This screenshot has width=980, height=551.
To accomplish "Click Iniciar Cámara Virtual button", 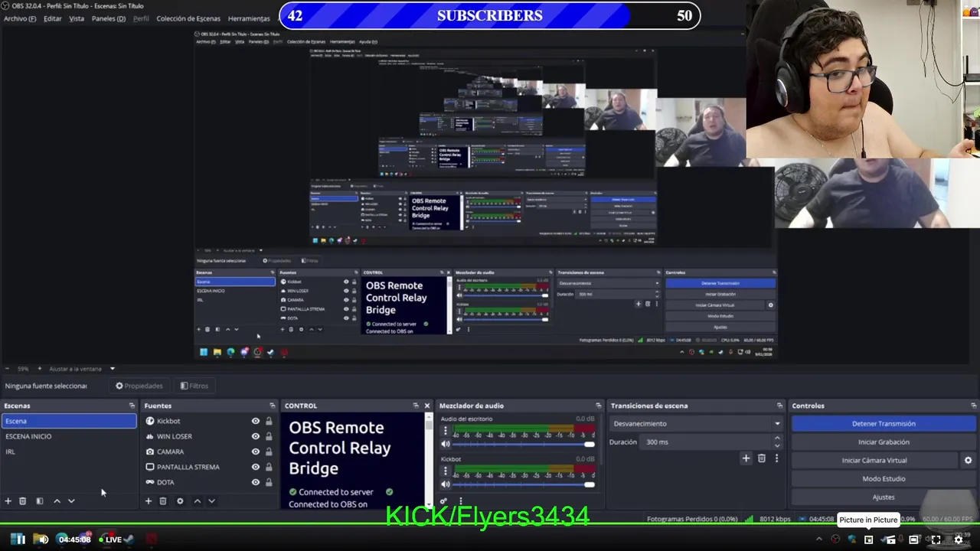I will click(x=874, y=461).
